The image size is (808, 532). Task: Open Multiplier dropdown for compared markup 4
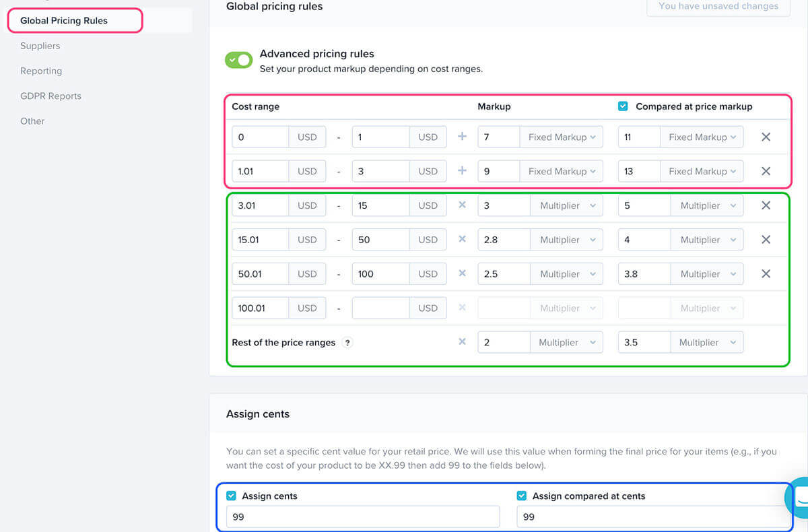(707, 240)
